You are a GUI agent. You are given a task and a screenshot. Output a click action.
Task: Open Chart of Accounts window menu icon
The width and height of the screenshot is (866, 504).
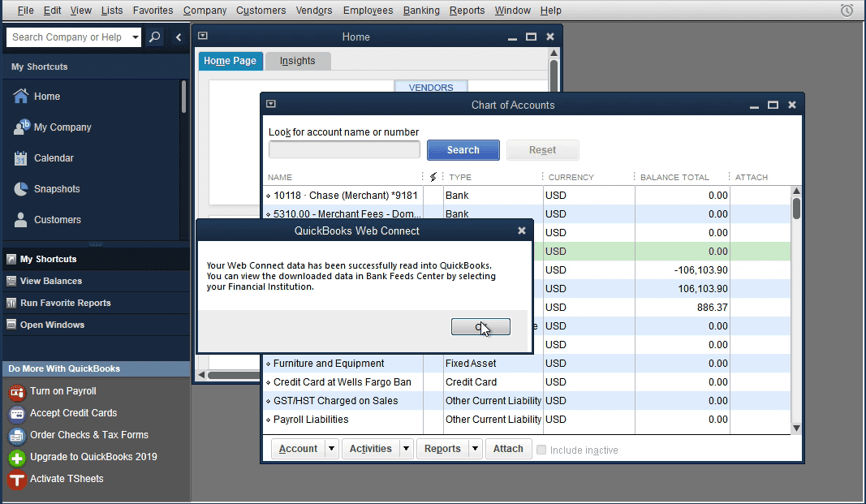pos(270,104)
